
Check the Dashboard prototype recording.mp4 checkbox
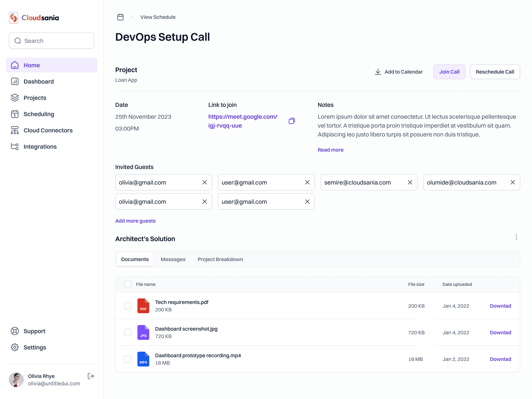click(128, 359)
